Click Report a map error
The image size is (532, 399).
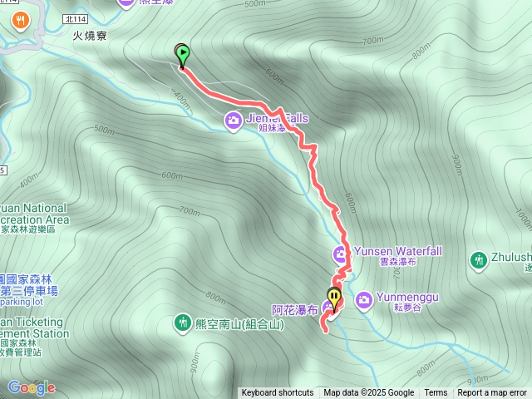pos(492,393)
